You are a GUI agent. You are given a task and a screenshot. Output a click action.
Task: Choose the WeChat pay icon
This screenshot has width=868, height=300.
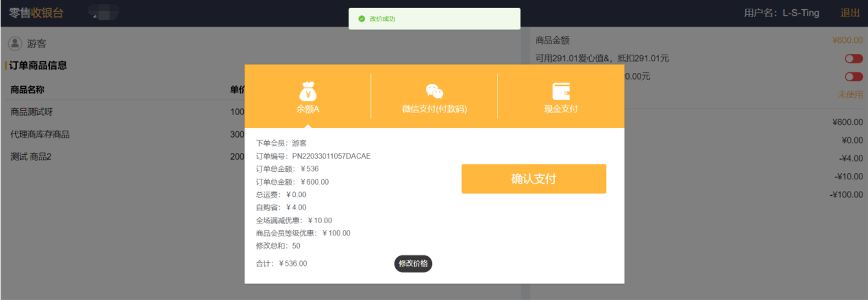[434, 91]
